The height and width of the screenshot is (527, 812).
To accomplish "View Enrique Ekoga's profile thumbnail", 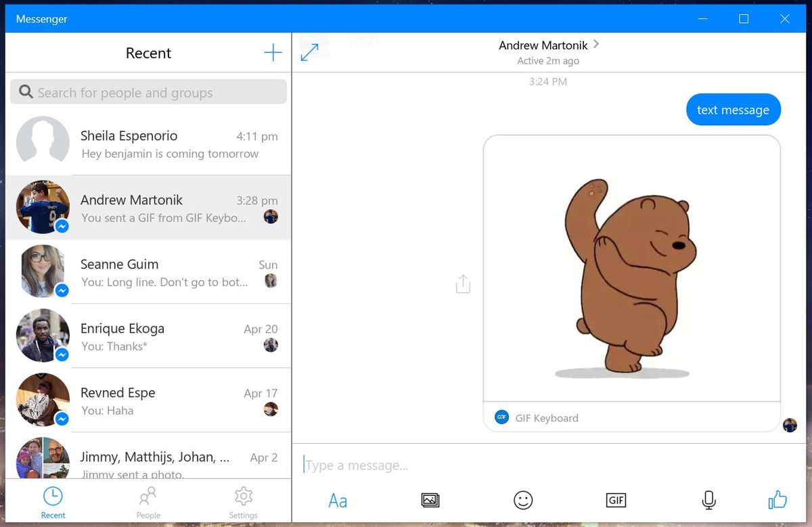I will (x=43, y=336).
